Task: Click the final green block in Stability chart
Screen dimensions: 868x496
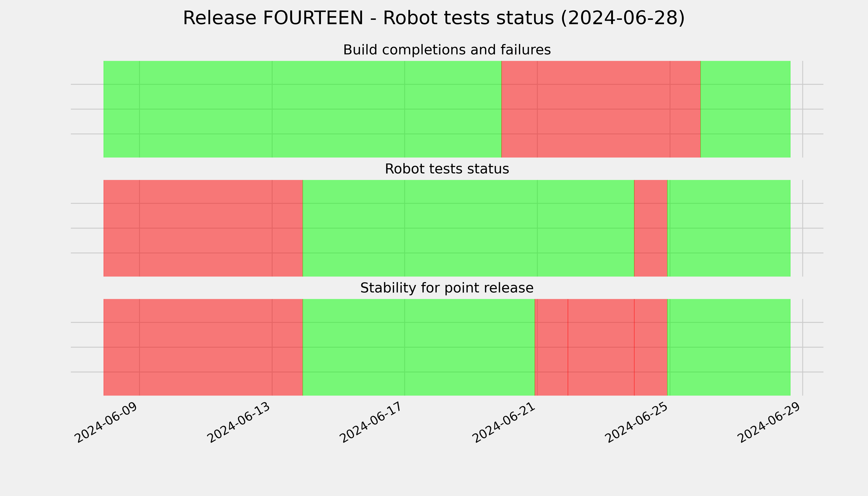Action: [729, 347]
